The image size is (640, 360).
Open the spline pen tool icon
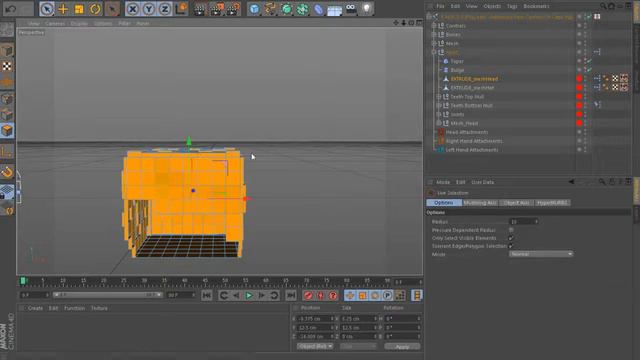(x=270, y=9)
